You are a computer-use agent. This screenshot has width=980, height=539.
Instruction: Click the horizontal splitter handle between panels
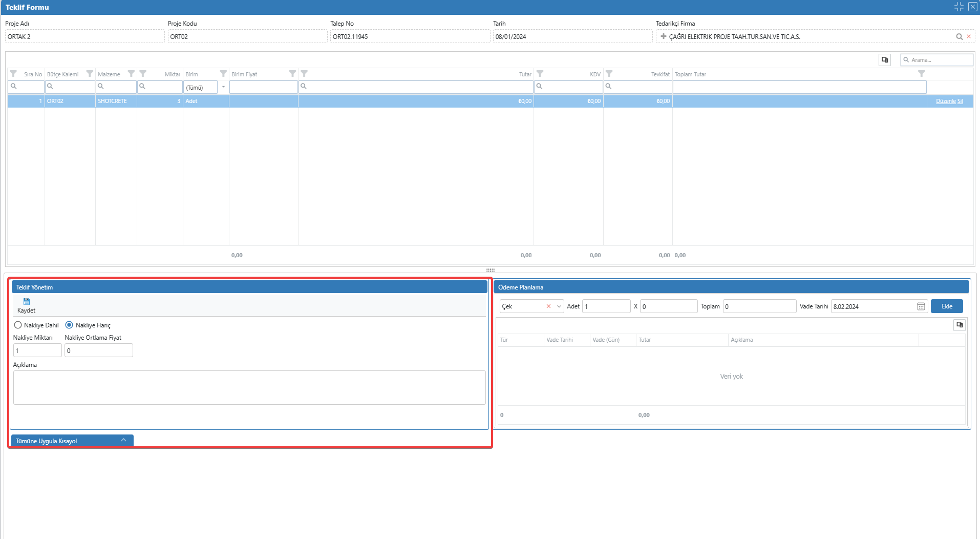pos(490,270)
